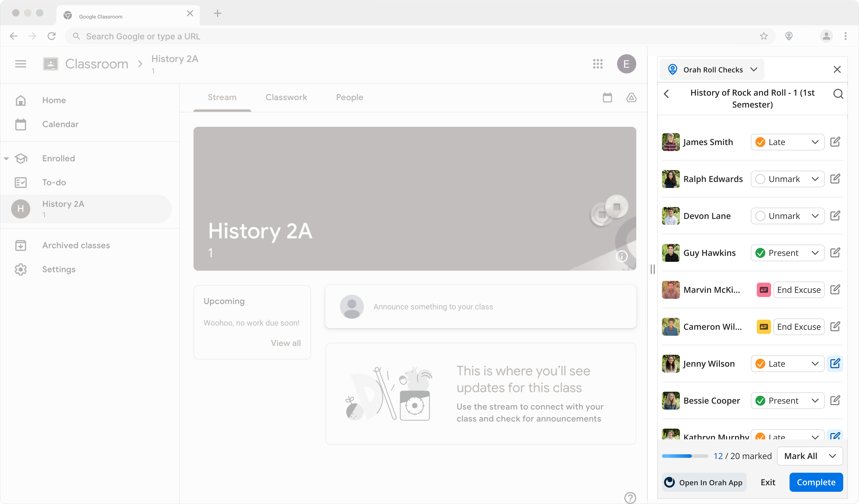The height and width of the screenshot is (504, 859).
Task: End the excuse for Marvin McKinney
Action: [x=799, y=290]
